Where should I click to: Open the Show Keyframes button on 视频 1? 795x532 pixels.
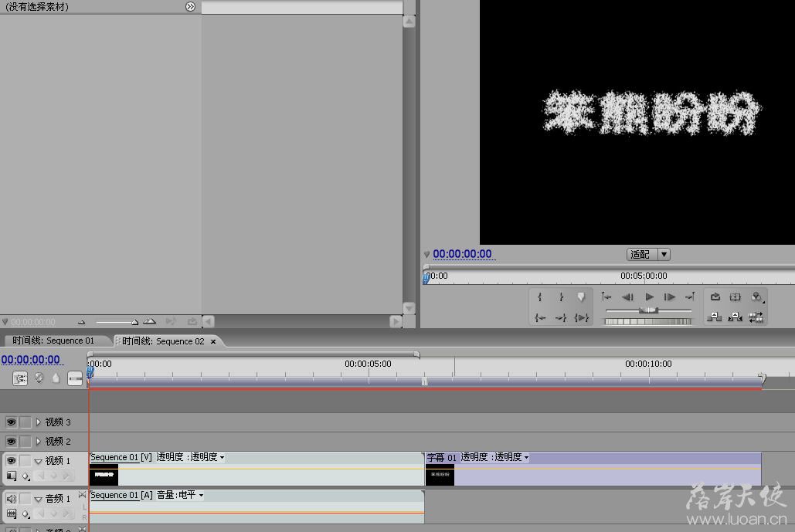point(25,476)
